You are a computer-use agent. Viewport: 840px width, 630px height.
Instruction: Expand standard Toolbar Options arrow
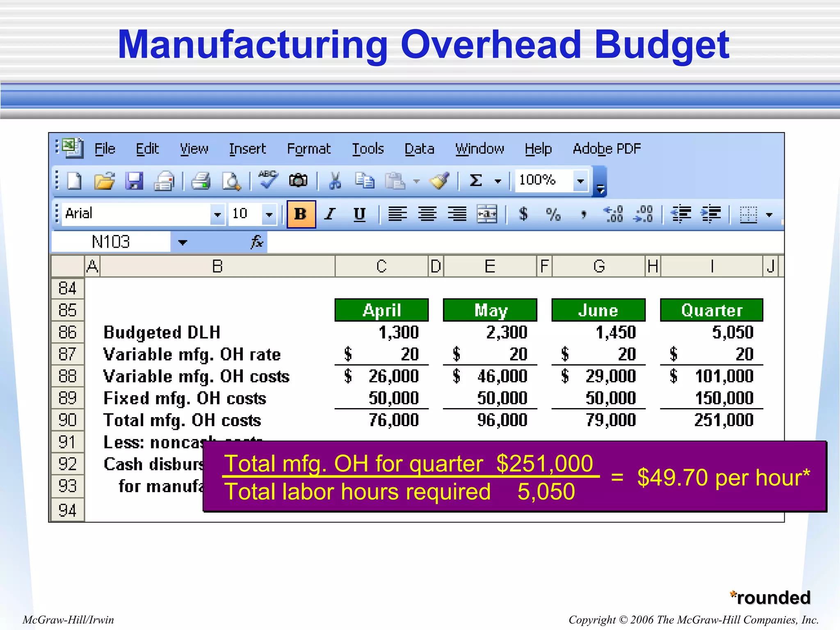[x=600, y=182]
